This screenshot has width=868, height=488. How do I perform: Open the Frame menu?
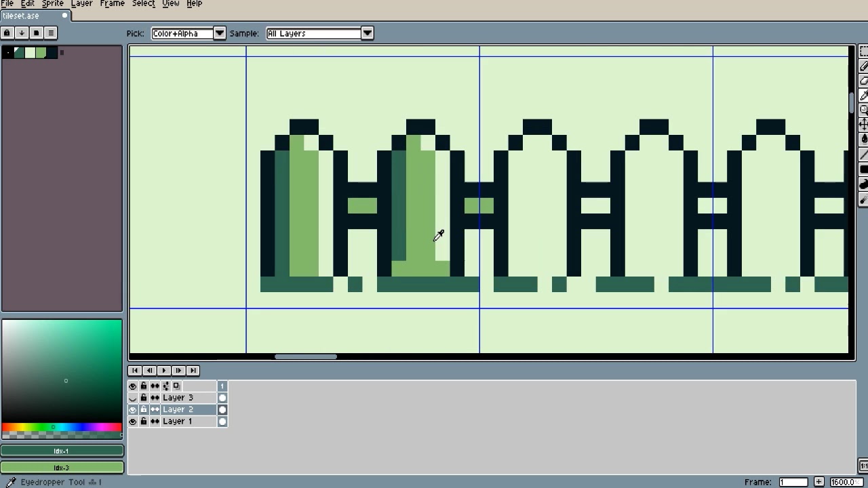[x=112, y=3]
